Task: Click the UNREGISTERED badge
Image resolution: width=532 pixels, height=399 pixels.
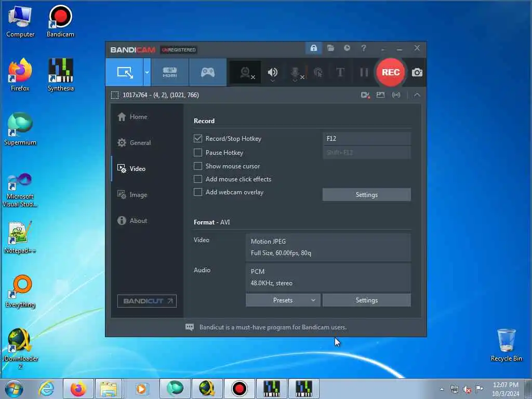Action: [x=179, y=50]
